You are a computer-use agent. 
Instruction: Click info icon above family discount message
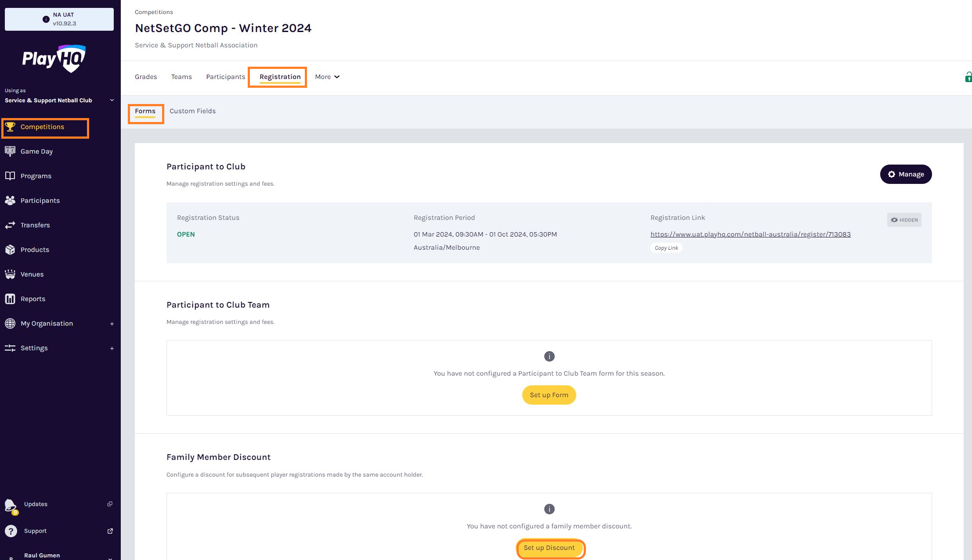point(549,509)
